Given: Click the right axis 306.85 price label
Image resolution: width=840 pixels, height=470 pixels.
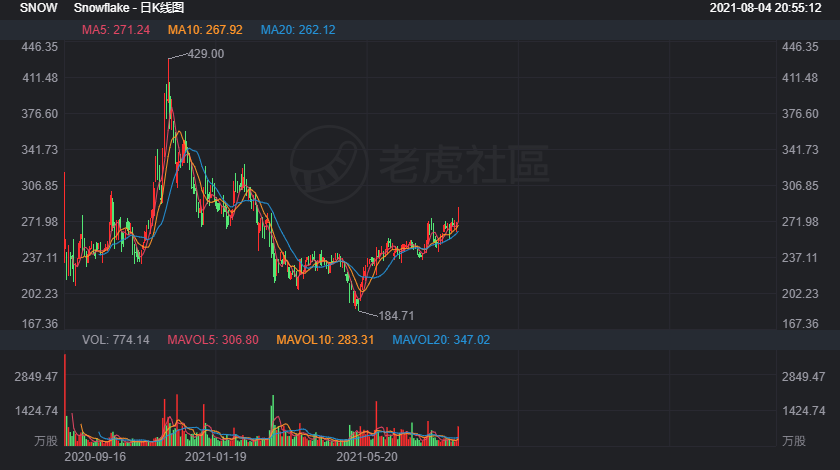Looking at the screenshot, I should click(800, 186).
